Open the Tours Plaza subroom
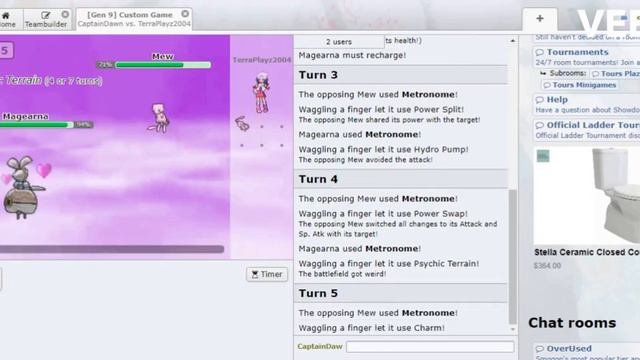 pyautogui.click(x=616, y=73)
